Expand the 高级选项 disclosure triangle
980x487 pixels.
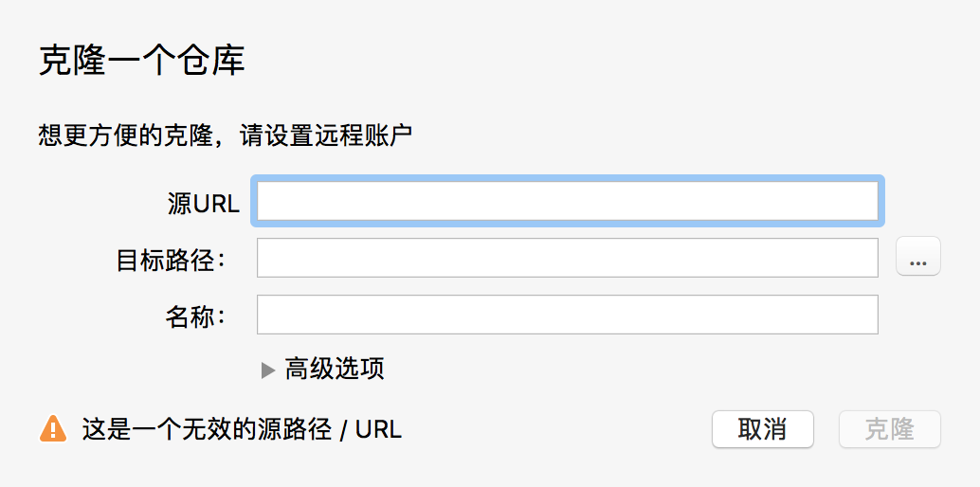[268, 370]
